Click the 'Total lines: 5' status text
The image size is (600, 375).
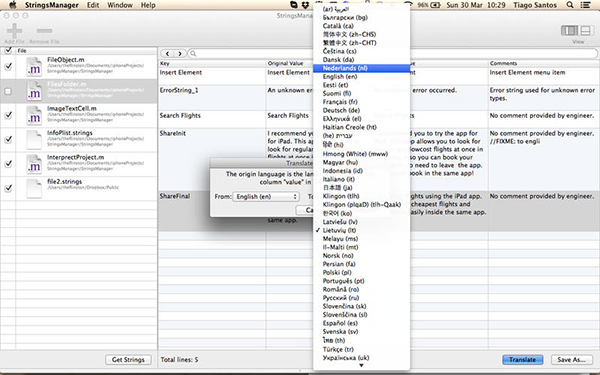coord(179,360)
